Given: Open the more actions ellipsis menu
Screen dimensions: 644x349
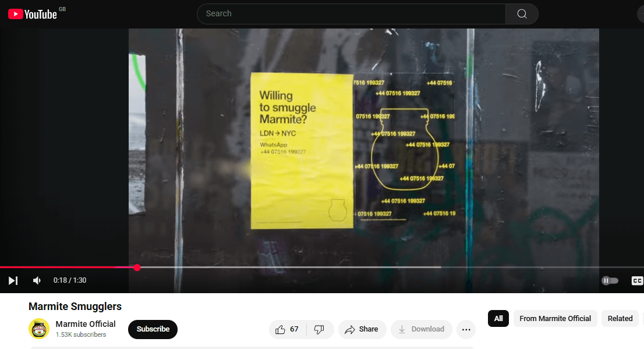Looking at the screenshot, I should (466, 329).
